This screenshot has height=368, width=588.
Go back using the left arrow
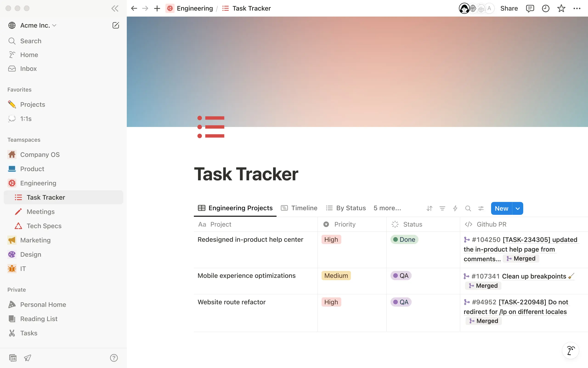pos(134,9)
